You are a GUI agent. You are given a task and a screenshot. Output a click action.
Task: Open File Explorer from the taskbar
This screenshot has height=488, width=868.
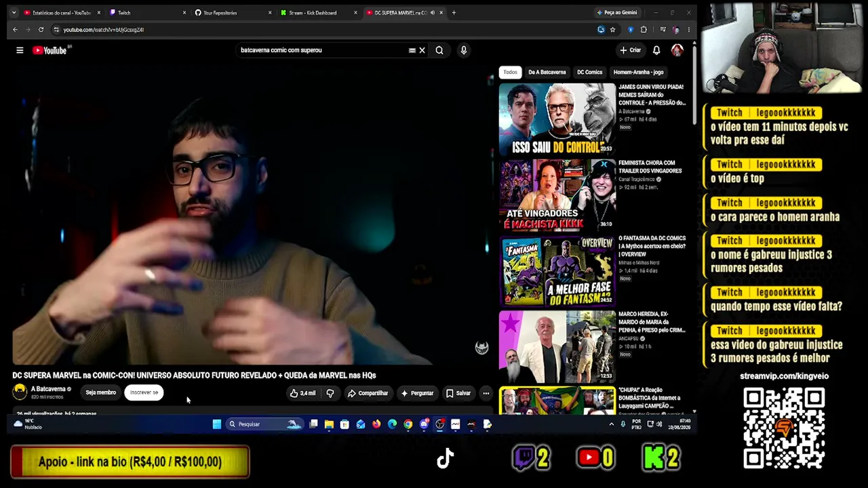click(x=329, y=424)
